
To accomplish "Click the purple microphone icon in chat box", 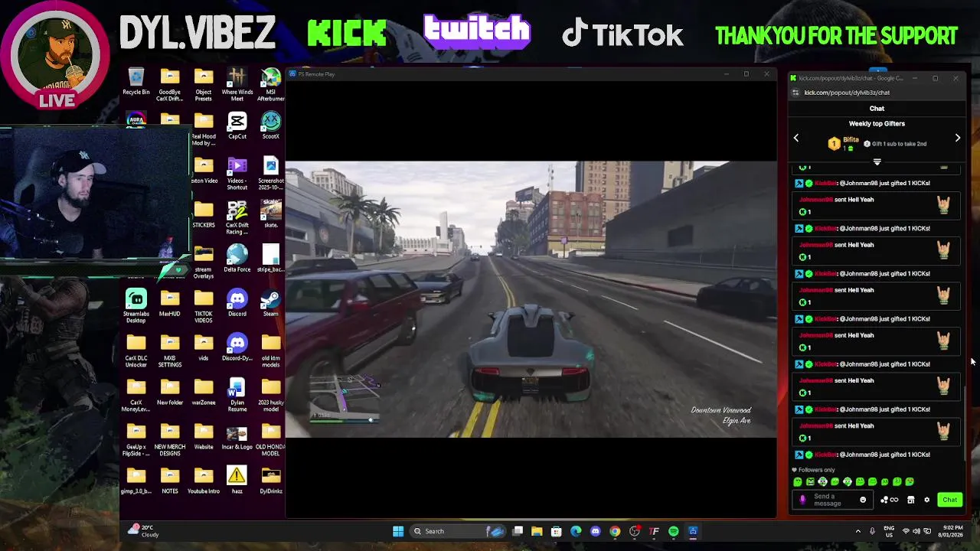I will [802, 500].
